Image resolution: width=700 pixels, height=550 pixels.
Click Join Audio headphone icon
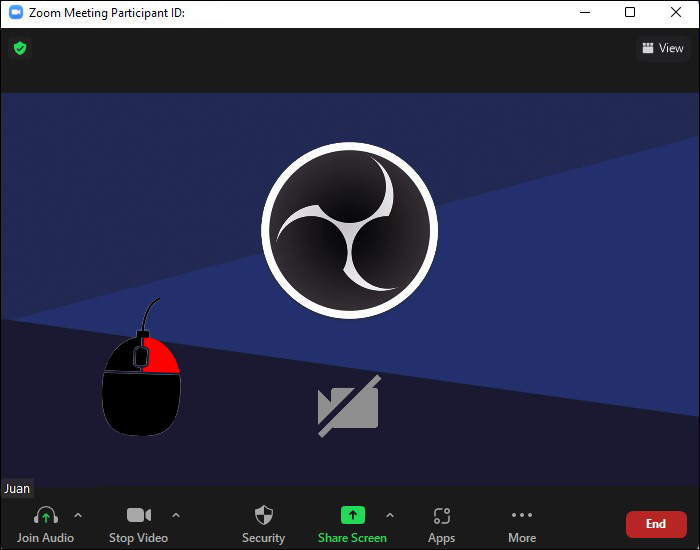click(x=46, y=515)
